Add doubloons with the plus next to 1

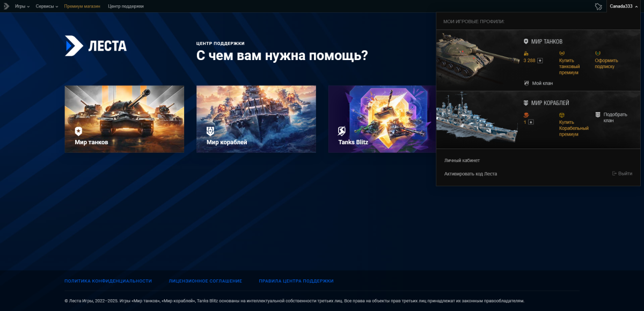click(x=531, y=122)
